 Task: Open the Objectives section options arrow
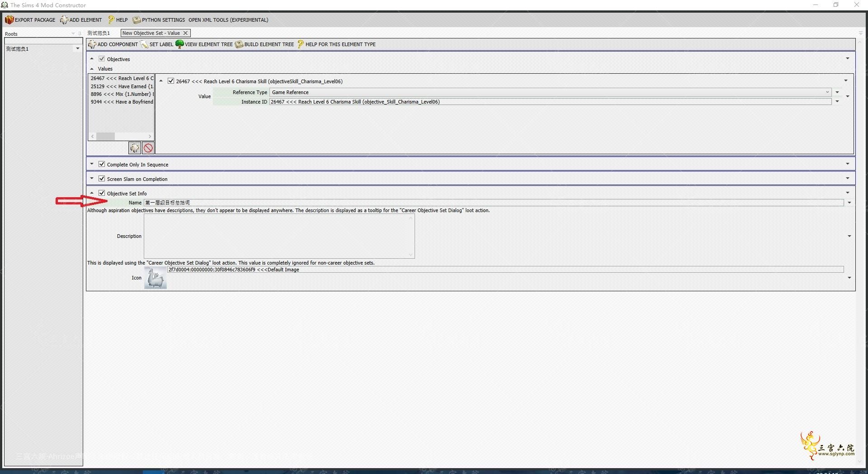coord(848,58)
